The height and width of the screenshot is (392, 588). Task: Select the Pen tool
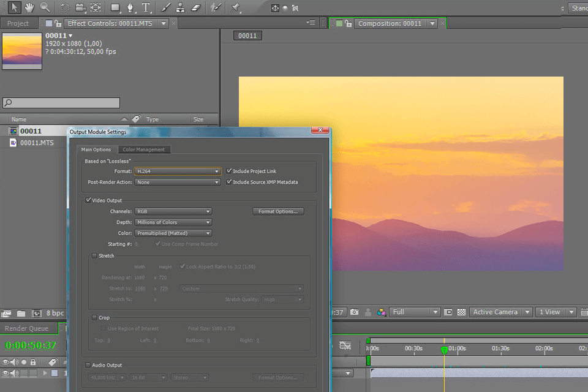[132, 8]
